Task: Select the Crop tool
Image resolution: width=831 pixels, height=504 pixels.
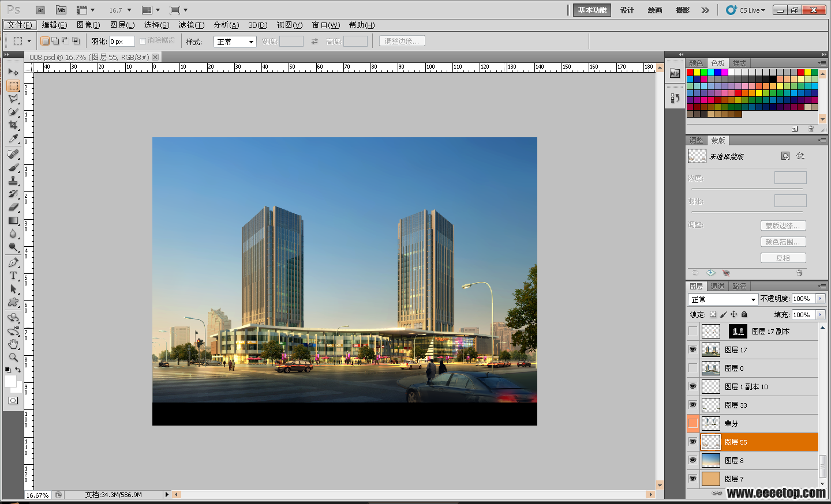Action: 13,125
